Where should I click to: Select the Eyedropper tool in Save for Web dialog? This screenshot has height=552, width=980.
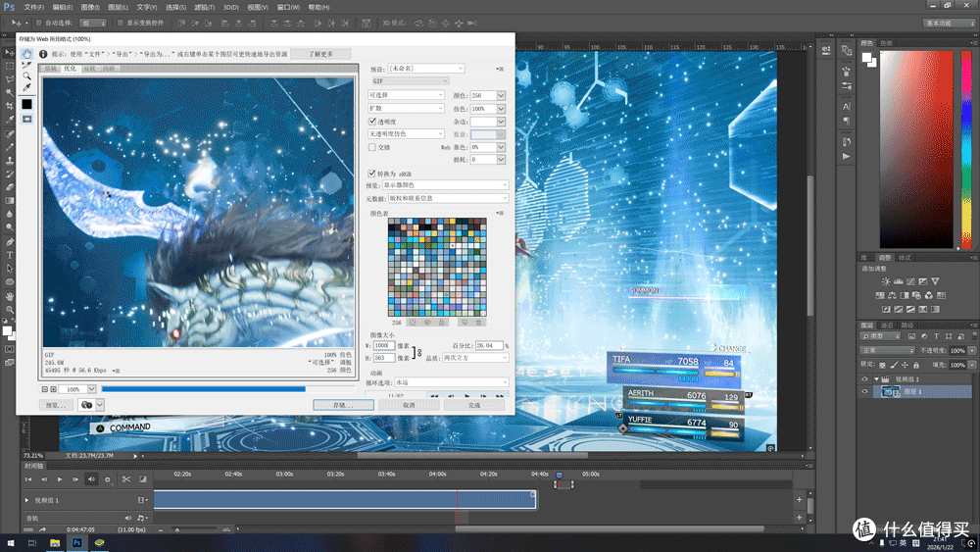coord(26,88)
